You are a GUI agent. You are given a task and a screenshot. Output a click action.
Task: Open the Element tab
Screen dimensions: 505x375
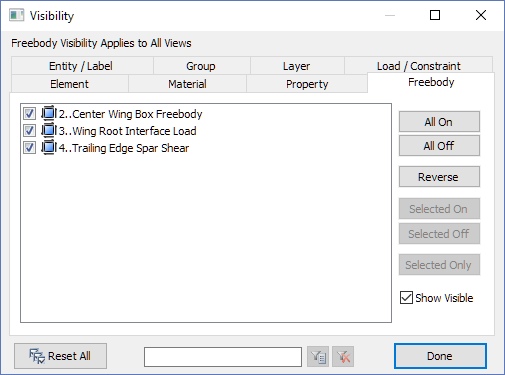coord(70,84)
